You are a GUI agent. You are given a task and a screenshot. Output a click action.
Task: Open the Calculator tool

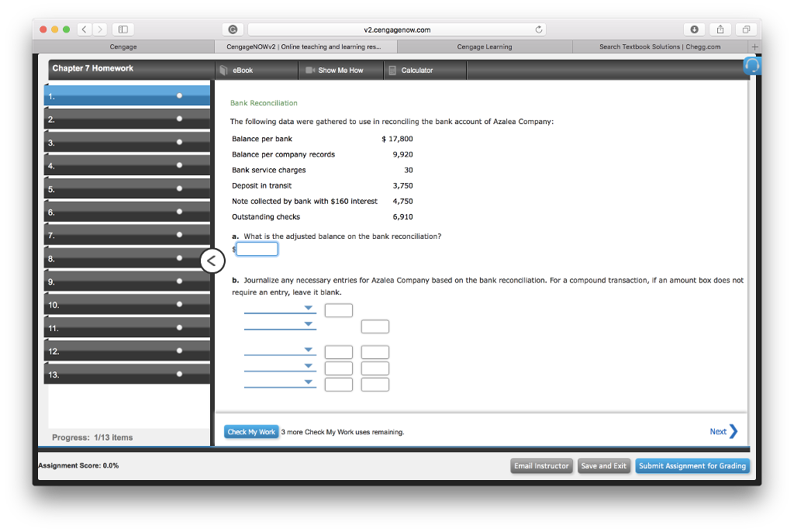pyautogui.click(x=425, y=71)
